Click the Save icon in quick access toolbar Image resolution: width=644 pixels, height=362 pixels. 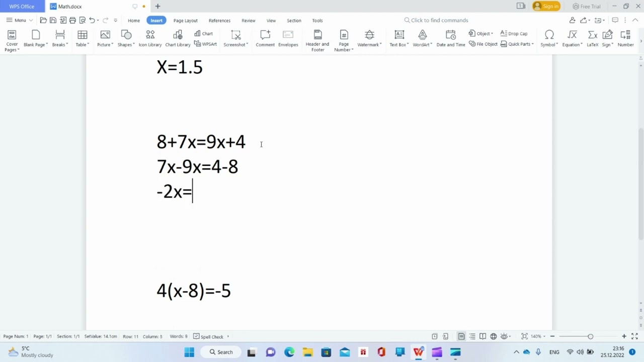(53, 20)
